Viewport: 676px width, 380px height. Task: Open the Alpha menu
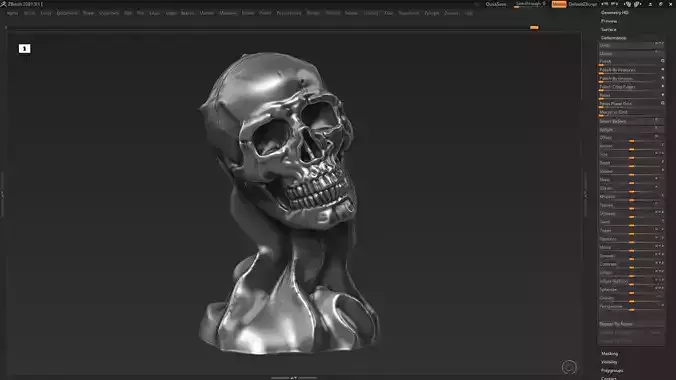click(12, 13)
